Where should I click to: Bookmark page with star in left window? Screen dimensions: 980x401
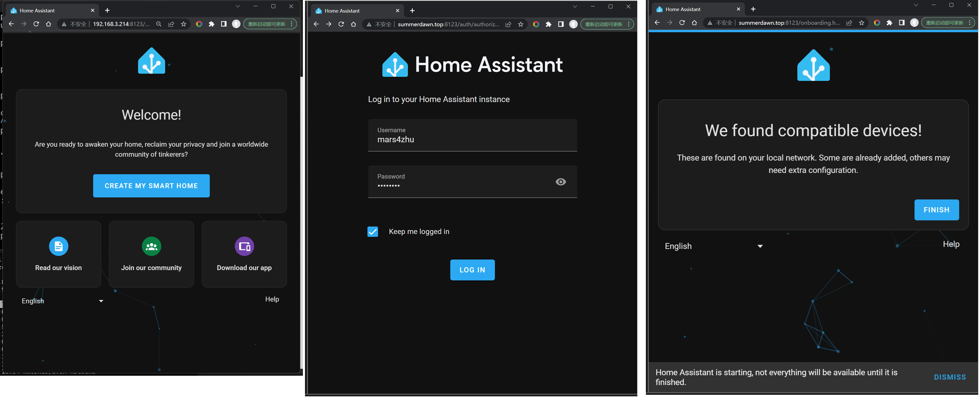pos(183,24)
